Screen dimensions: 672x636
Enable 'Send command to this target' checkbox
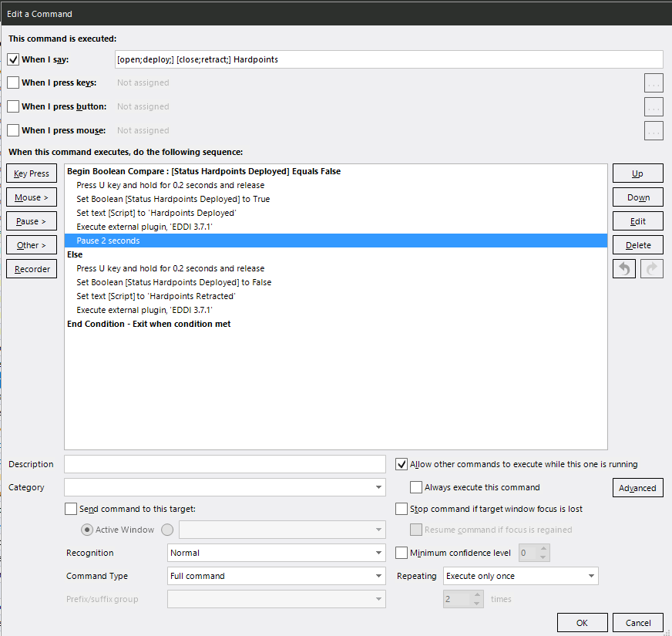pos(71,509)
